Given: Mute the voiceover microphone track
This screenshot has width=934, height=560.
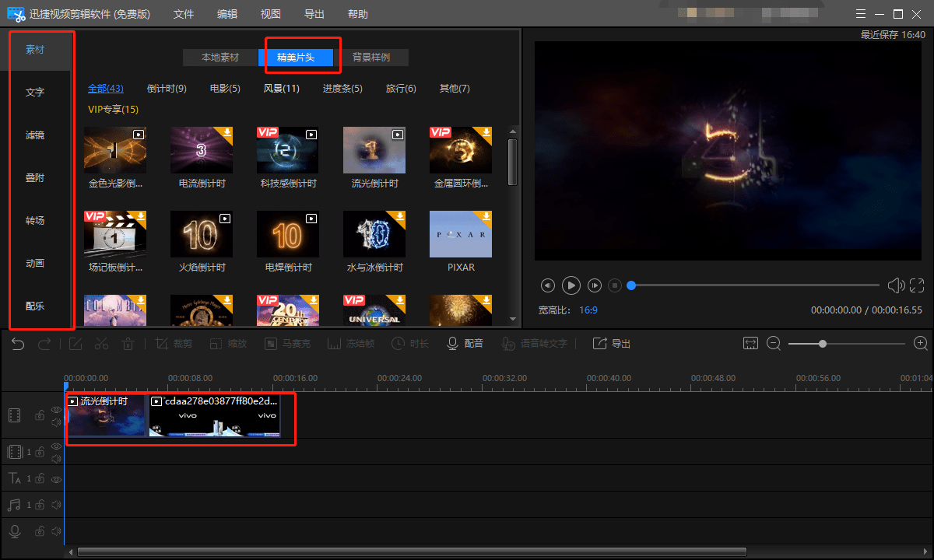Looking at the screenshot, I should click(x=56, y=531).
